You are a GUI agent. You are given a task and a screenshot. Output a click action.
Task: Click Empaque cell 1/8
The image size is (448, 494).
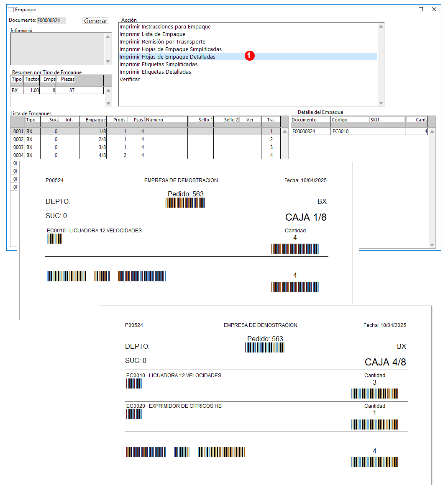pyautogui.click(x=93, y=131)
